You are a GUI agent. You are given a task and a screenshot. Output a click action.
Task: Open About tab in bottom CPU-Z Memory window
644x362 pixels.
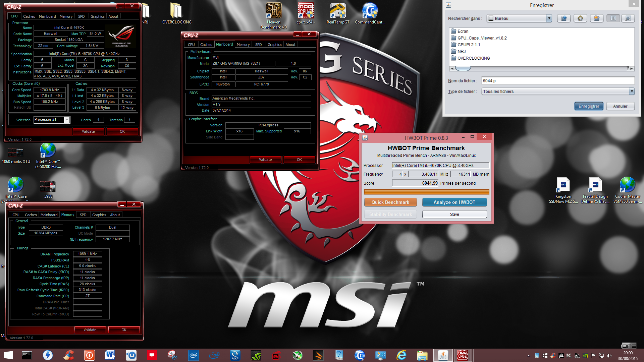(x=115, y=215)
